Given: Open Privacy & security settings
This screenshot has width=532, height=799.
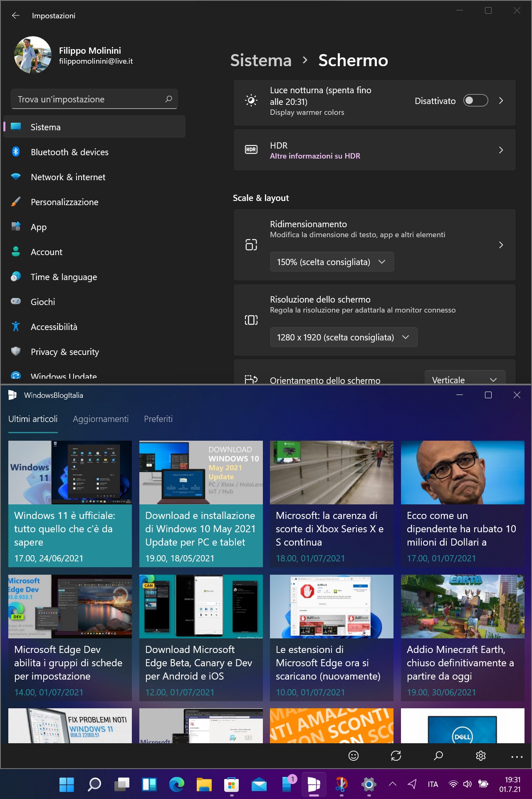Looking at the screenshot, I should tap(94, 352).
